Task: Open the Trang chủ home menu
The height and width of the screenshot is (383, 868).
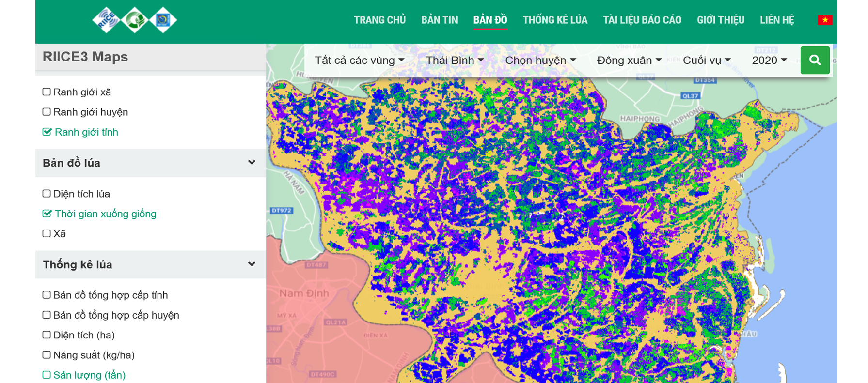Action: click(379, 20)
